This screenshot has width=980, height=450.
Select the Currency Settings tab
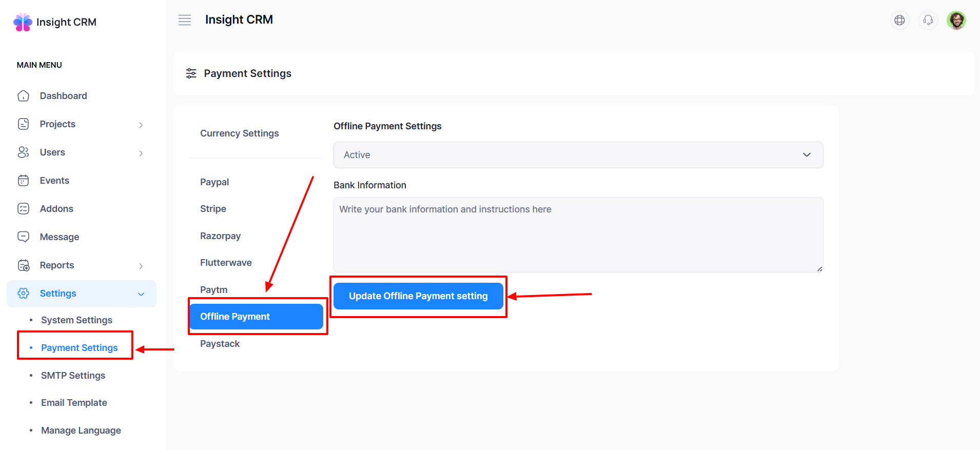tap(239, 133)
